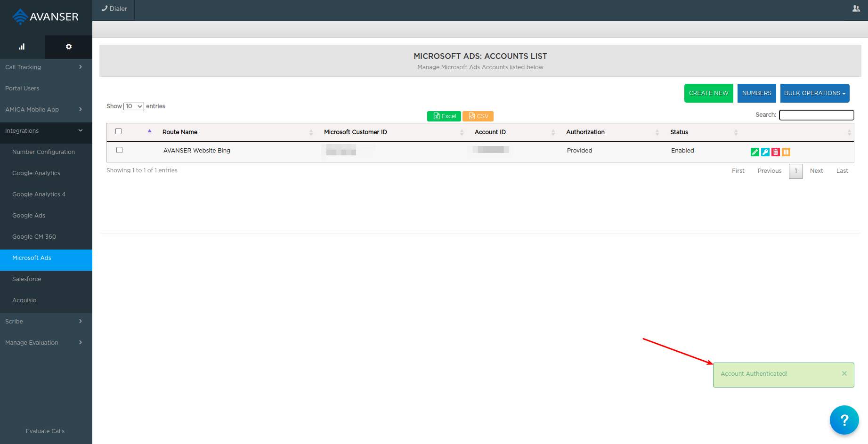This screenshot has height=444, width=868.
Task: Tick the select-all header checkbox
Action: [x=119, y=131]
